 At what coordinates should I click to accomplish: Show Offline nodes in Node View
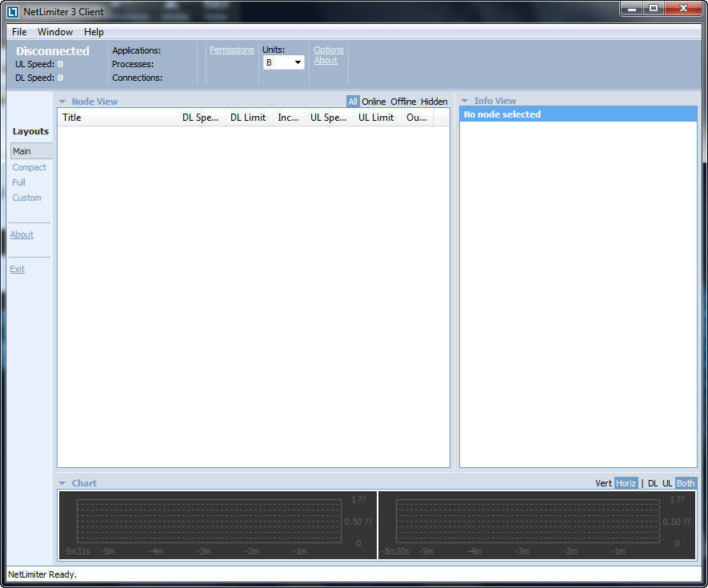pos(402,101)
